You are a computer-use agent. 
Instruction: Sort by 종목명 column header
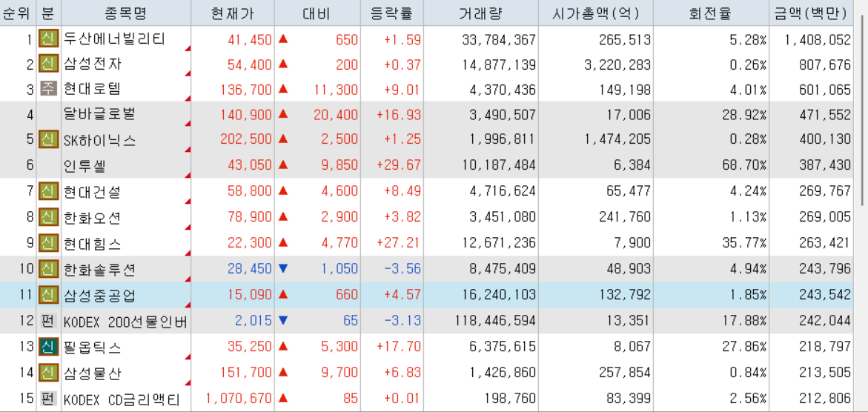point(126,13)
